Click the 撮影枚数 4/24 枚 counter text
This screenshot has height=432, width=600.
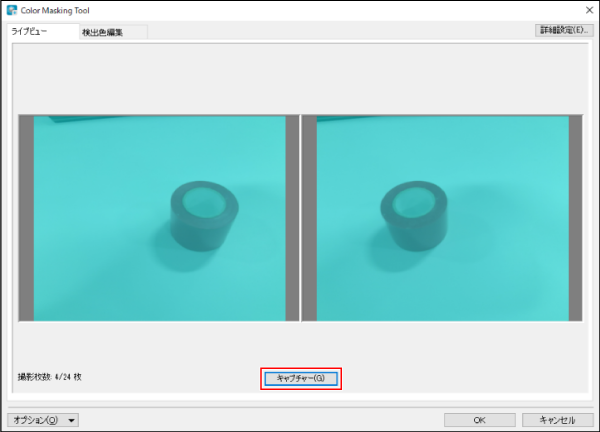tap(50, 377)
